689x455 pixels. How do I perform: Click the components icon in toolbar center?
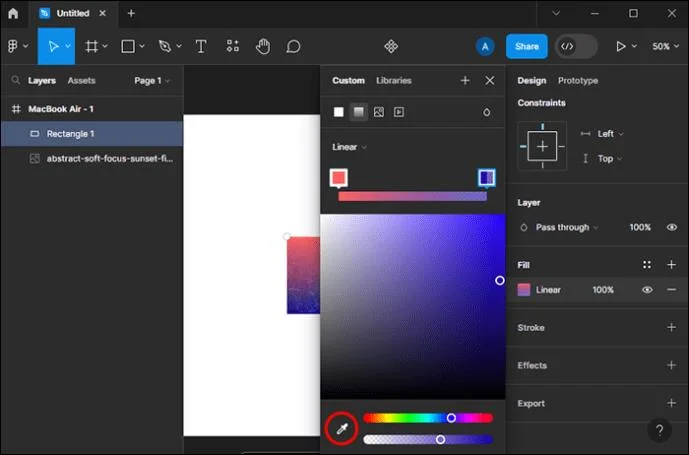391,46
